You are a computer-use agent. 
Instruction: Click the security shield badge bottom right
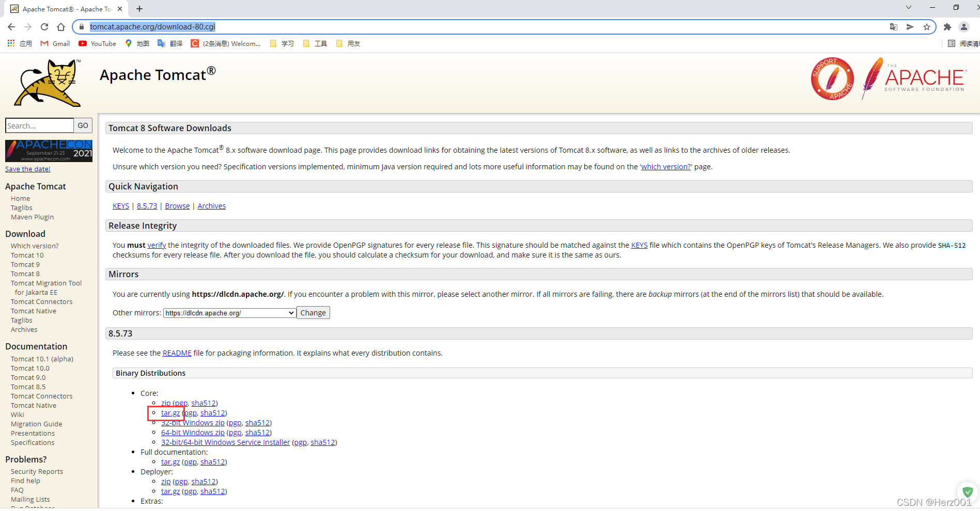coord(968,492)
